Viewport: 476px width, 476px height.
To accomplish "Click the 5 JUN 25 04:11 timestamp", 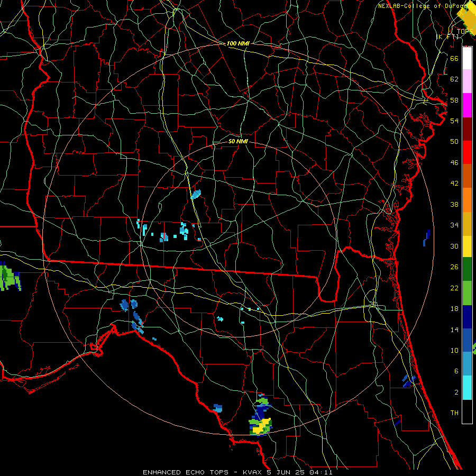I will click(300, 472).
